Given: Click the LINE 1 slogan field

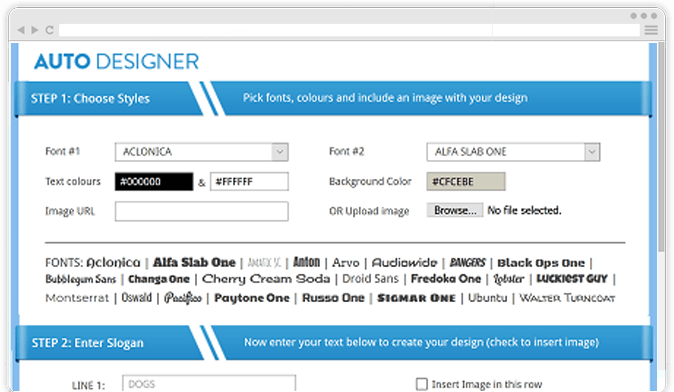Looking at the screenshot, I should pos(209,383).
